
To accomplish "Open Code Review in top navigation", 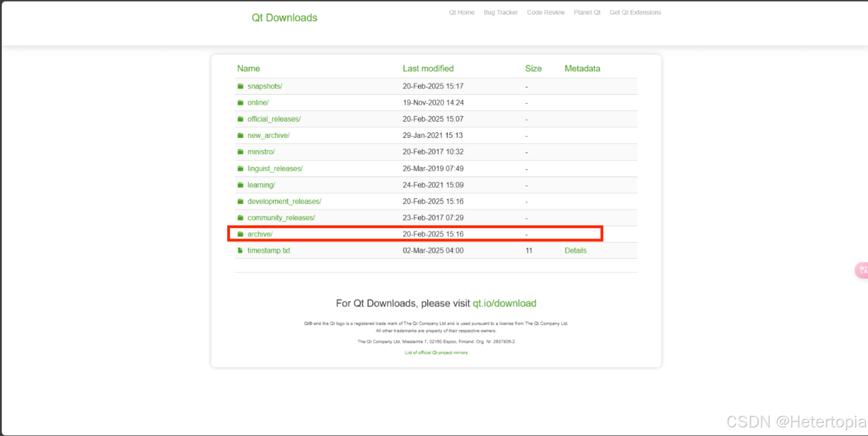I will pos(546,12).
